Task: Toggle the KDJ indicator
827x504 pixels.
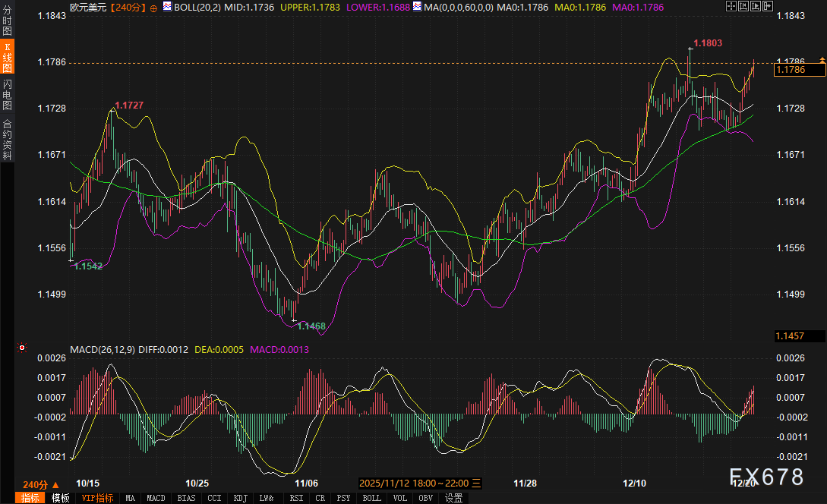Action: 240,498
